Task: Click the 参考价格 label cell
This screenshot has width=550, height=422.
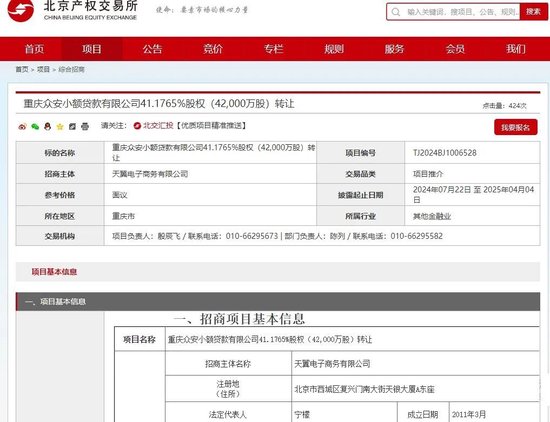Action: pyautogui.click(x=60, y=195)
